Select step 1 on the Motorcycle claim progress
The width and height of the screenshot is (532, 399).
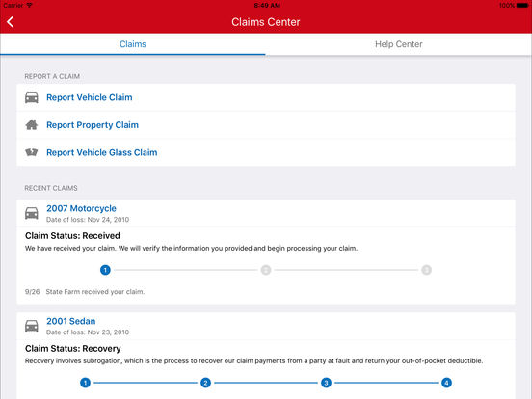point(105,270)
